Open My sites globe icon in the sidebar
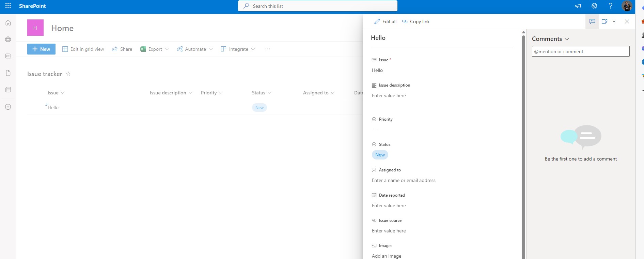This screenshot has width=644, height=259. 8,40
